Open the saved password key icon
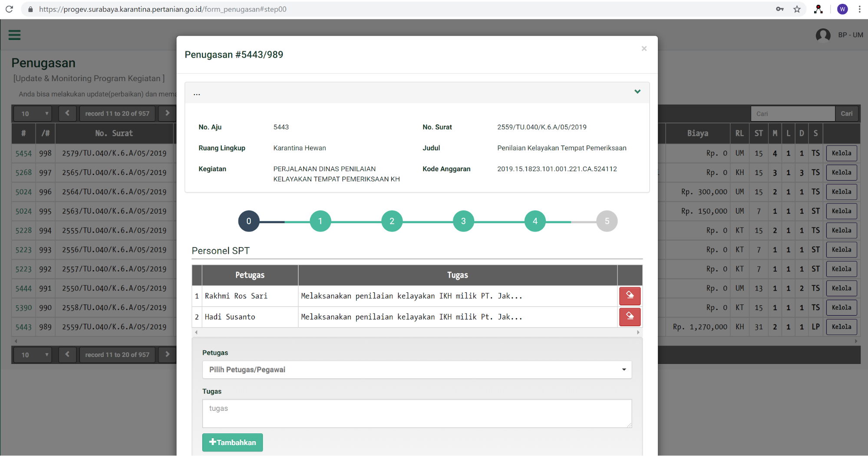Image resolution: width=868 pixels, height=456 pixels. [x=780, y=9]
